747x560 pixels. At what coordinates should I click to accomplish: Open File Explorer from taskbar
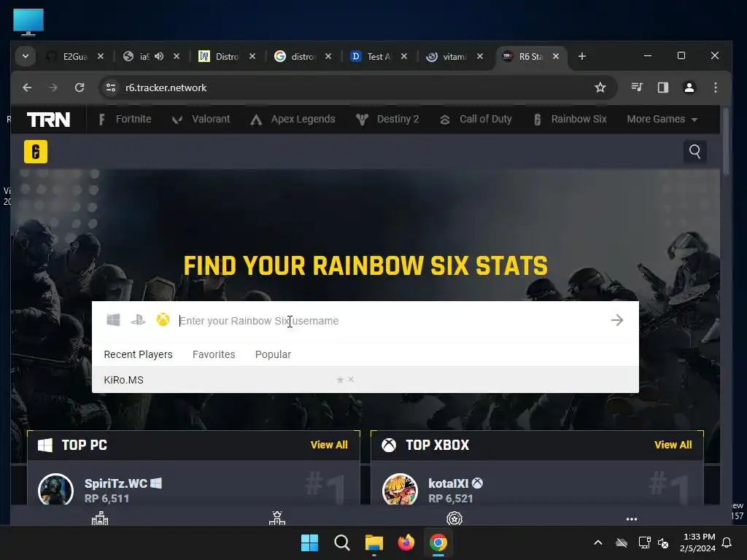tap(374, 542)
